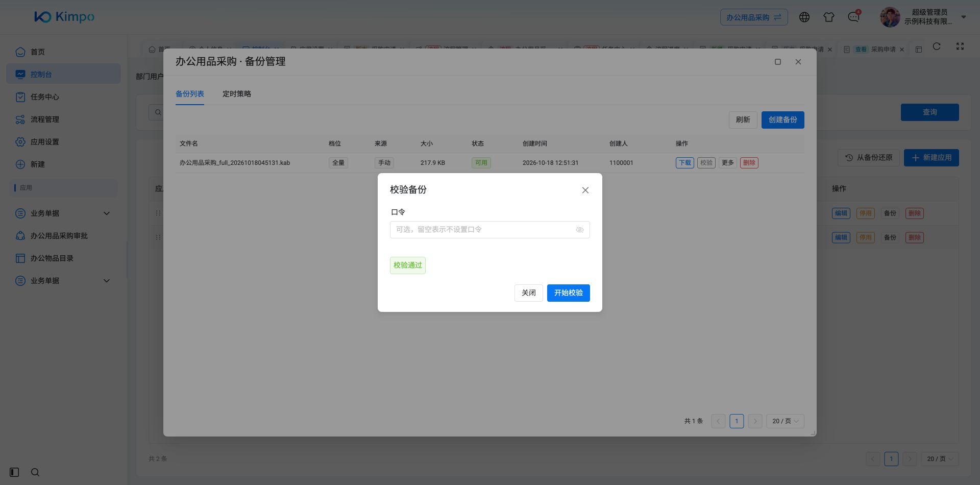This screenshot has width=980, height=485.
Task: Open 任务中心 in the sidebar
Action: coord(63,97)
